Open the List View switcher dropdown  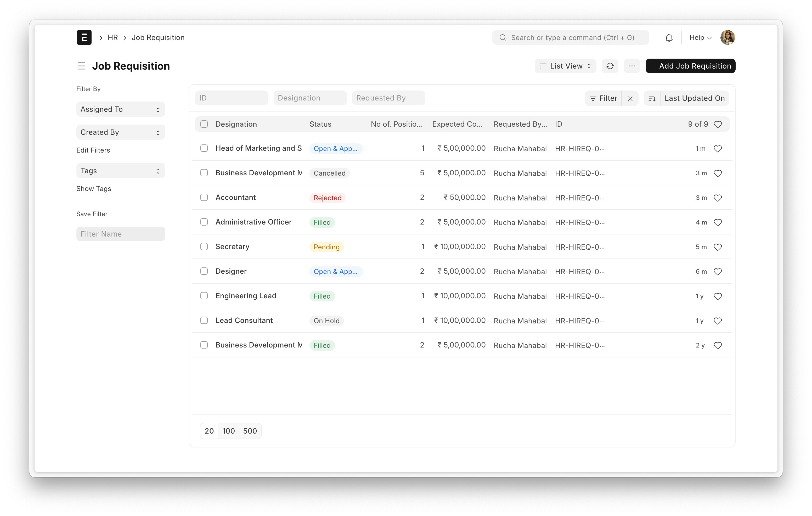(x=565, y=66)
